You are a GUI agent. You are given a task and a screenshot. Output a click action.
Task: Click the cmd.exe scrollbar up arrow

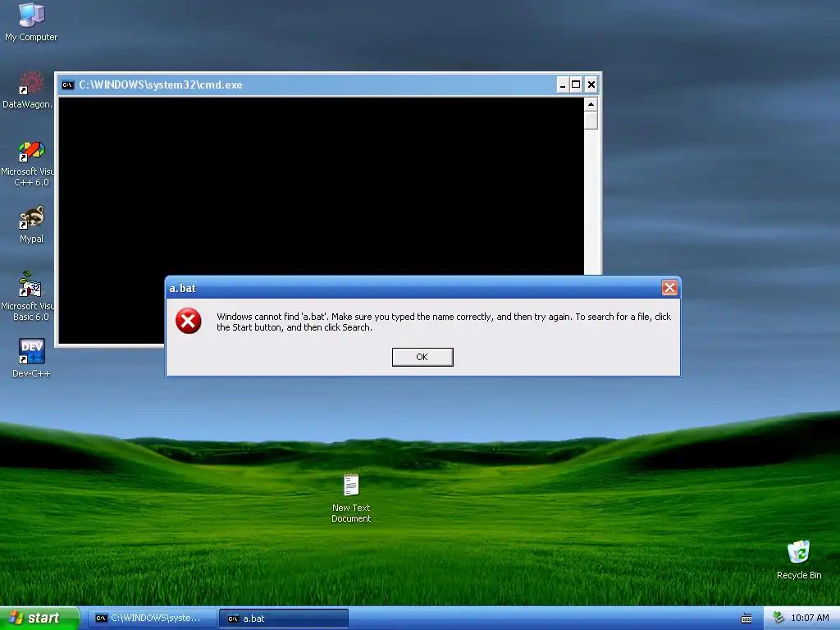coord(591,104)
